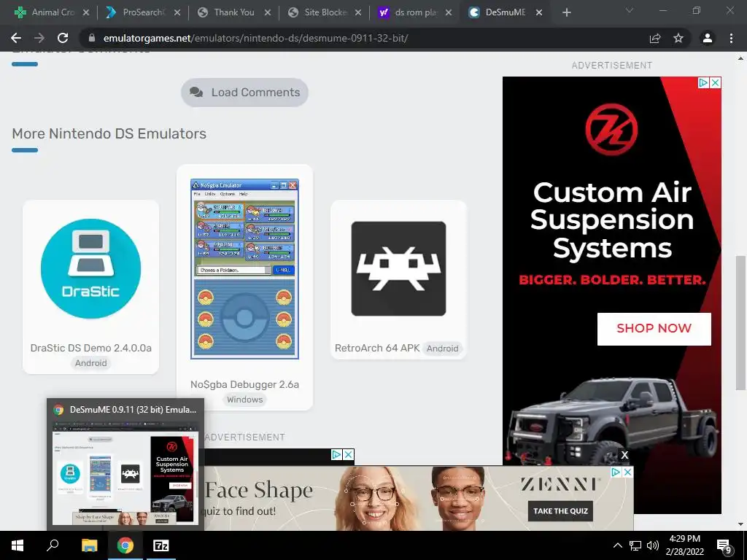Close the Zenni banner ad
This screenshot has width=747, height=560.
click(627, 472)
